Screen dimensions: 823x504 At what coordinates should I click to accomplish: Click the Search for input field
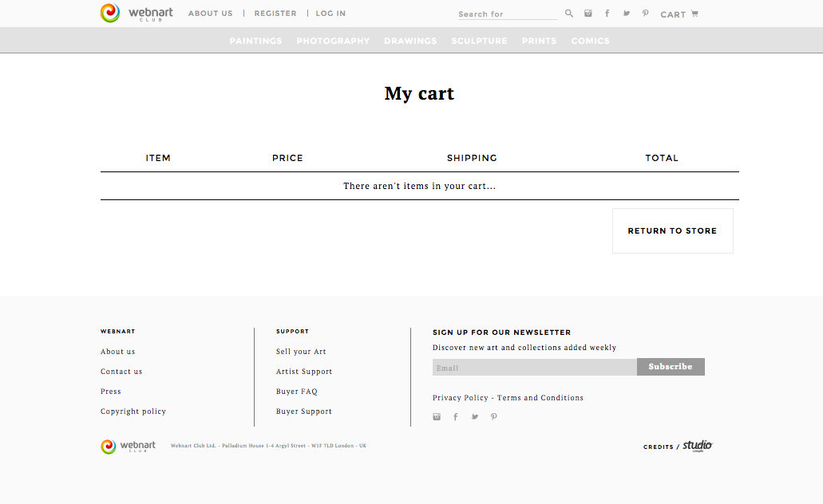coord(507,14)
